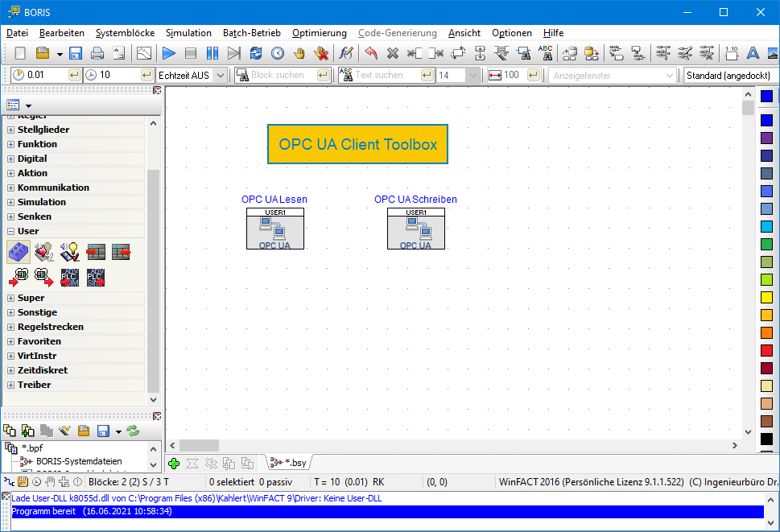Open the Hilfe menu
Screen dimensions: 780x532
[553, 33]
